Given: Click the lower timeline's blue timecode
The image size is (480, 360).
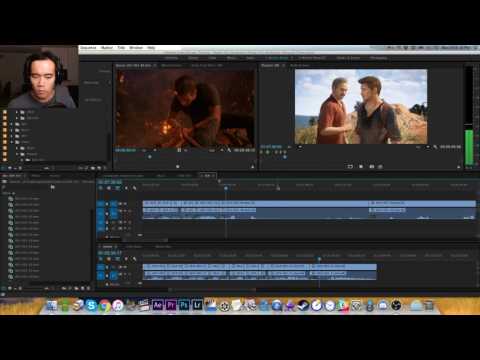Looking at the screenshot, I should tap(110, 253).
